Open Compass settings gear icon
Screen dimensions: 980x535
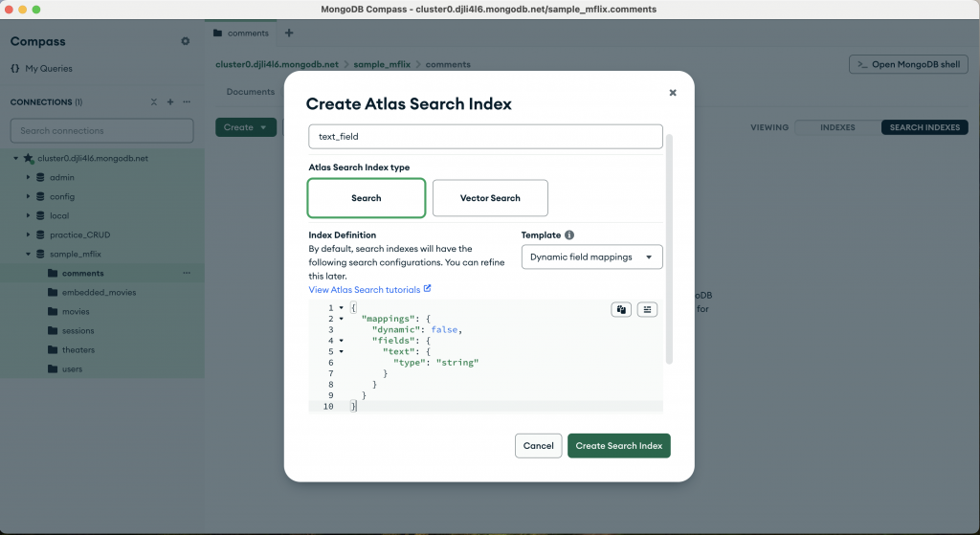186,41
